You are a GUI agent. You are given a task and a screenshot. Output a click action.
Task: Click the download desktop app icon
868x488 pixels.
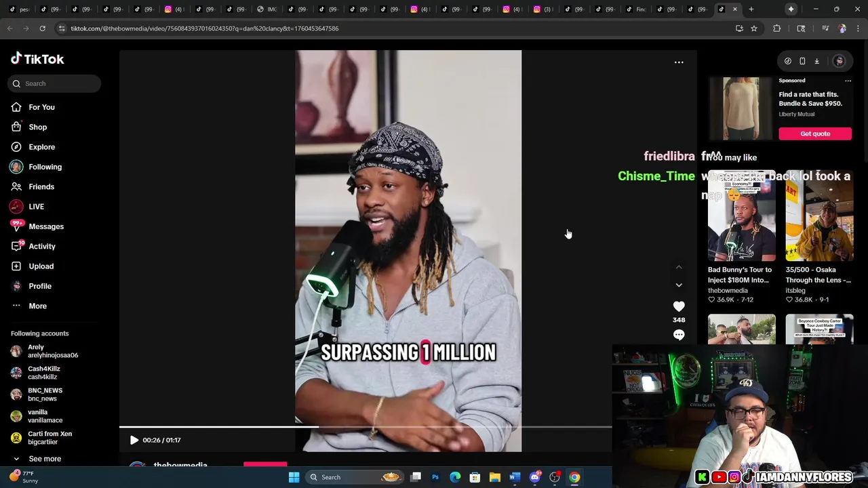[x=817, y=61]
